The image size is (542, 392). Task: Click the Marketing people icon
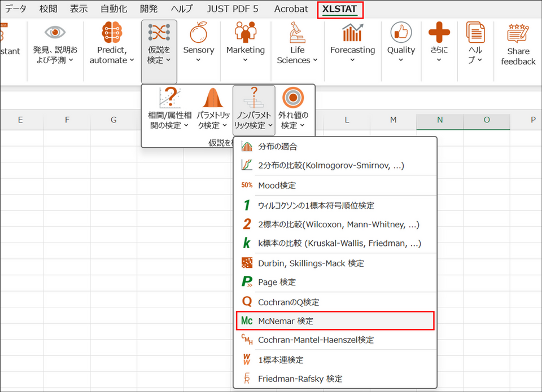[246, 33]
